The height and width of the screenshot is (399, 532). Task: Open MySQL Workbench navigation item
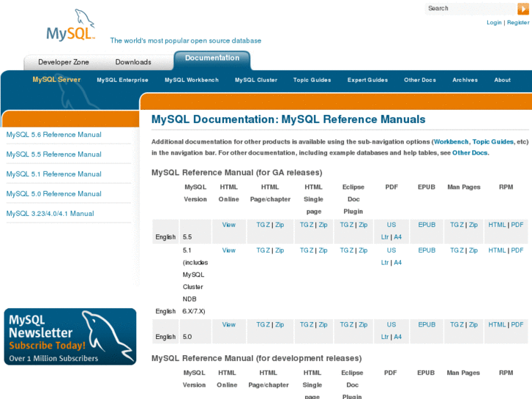(x=191, y=80)
